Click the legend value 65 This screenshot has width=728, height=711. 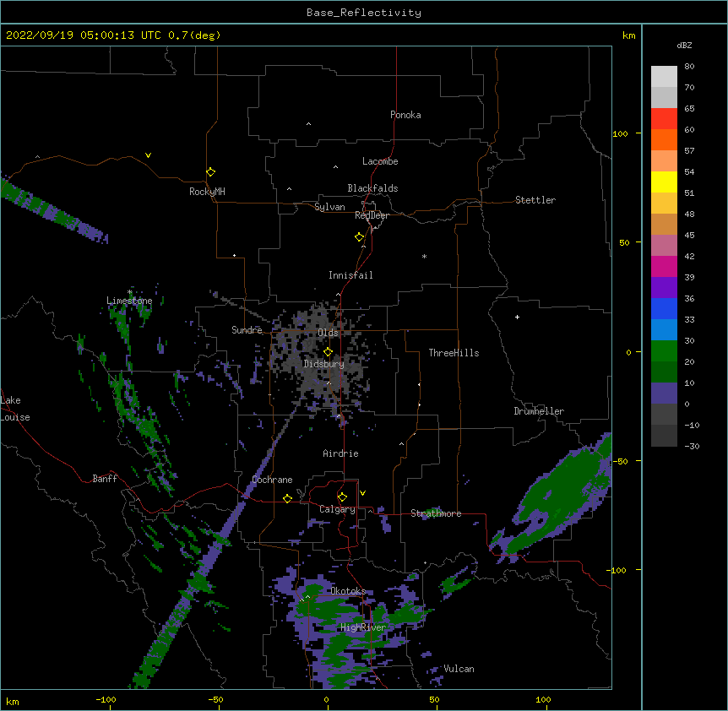[689, 109]
